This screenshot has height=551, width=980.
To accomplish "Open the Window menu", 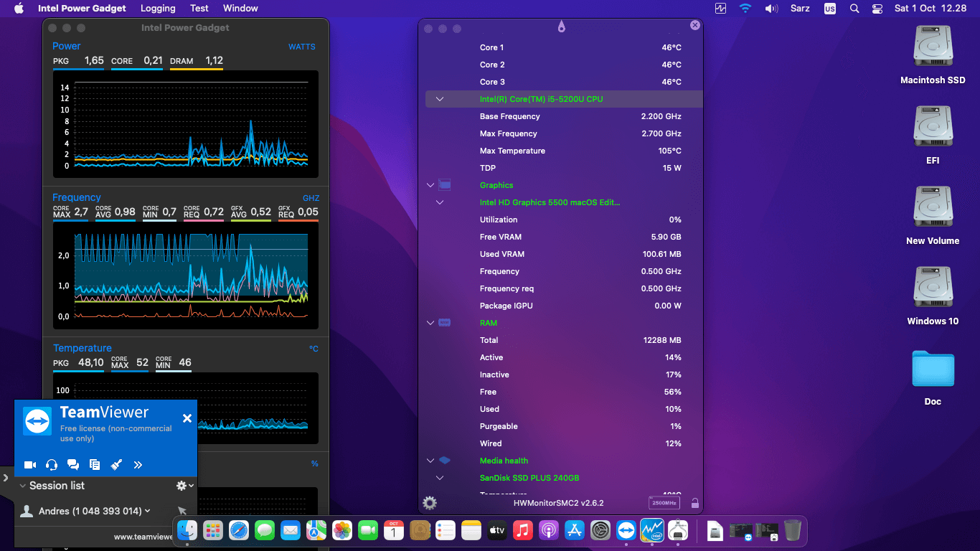I will (240, 9).
